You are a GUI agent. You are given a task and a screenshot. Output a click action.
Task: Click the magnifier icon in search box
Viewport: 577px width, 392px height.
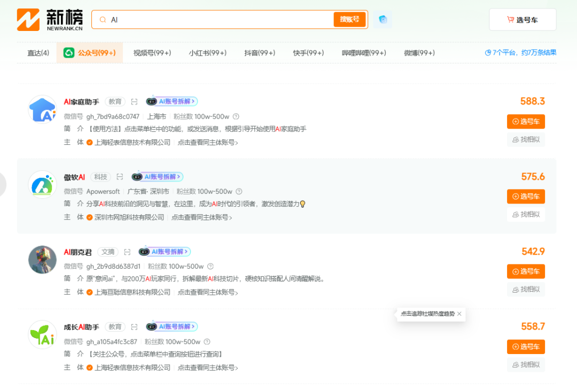(103, 20)
